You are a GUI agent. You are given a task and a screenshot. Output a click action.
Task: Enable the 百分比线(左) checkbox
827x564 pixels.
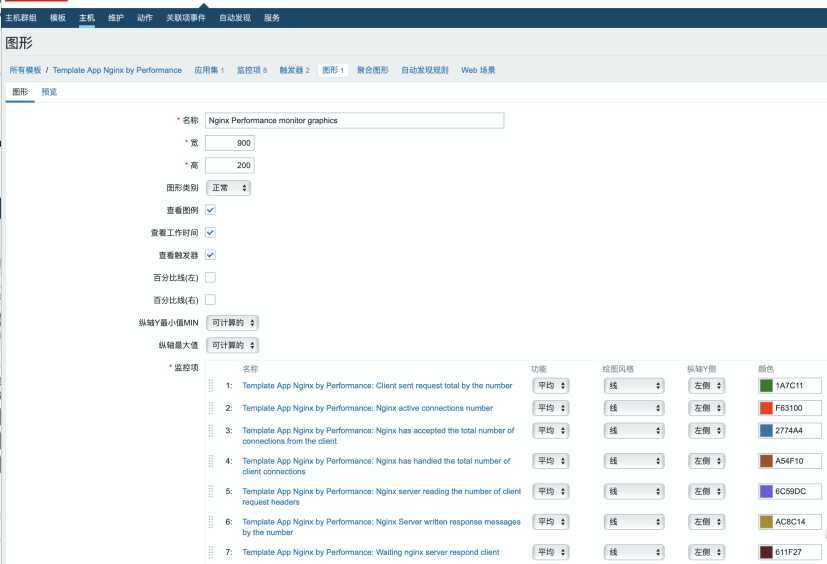coord(210,278)
